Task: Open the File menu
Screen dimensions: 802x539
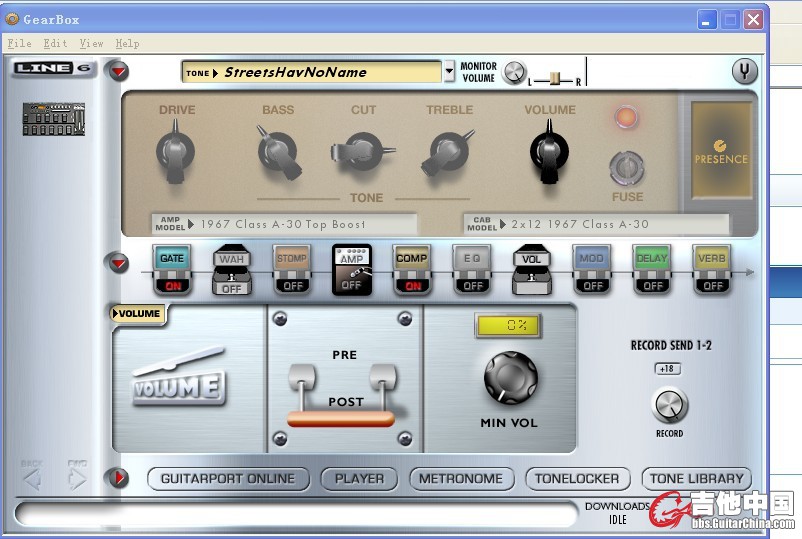Action: [x=19, y=43]
